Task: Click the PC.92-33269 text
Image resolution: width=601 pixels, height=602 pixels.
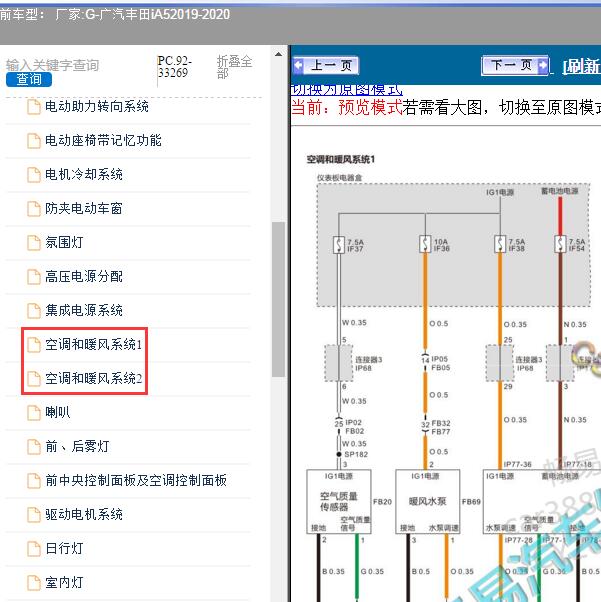Action: click(x=175, y=67)
